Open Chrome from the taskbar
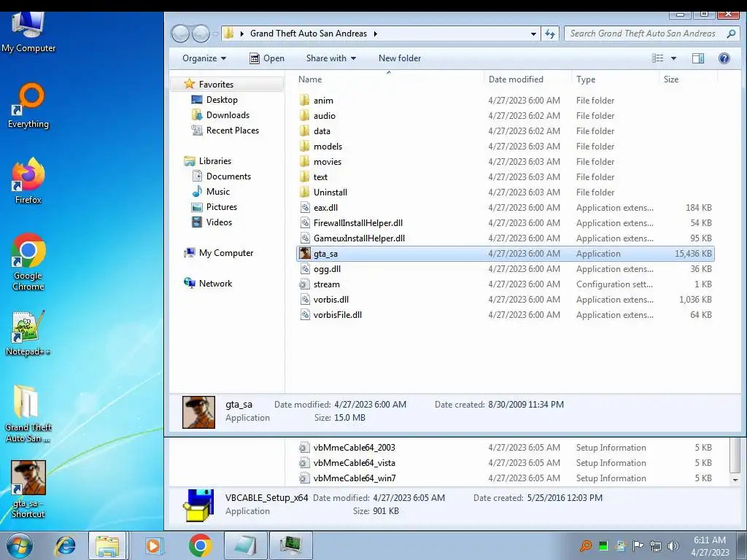This screenshot has width=747, height=560. 200,545
